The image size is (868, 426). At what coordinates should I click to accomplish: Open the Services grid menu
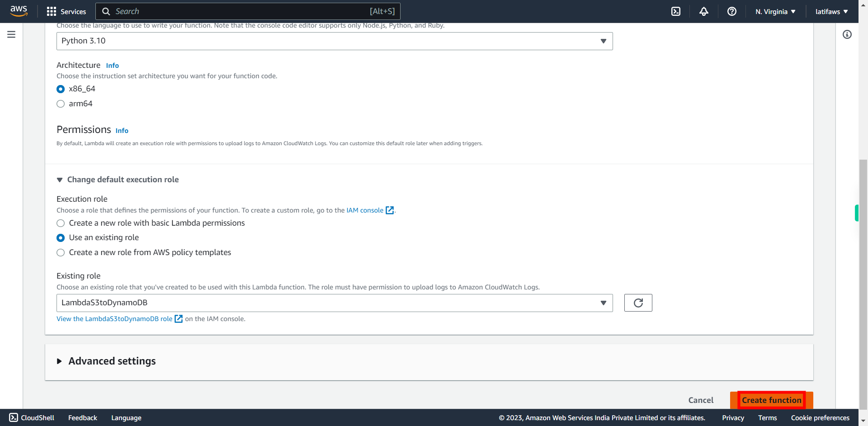pos(52,11)
